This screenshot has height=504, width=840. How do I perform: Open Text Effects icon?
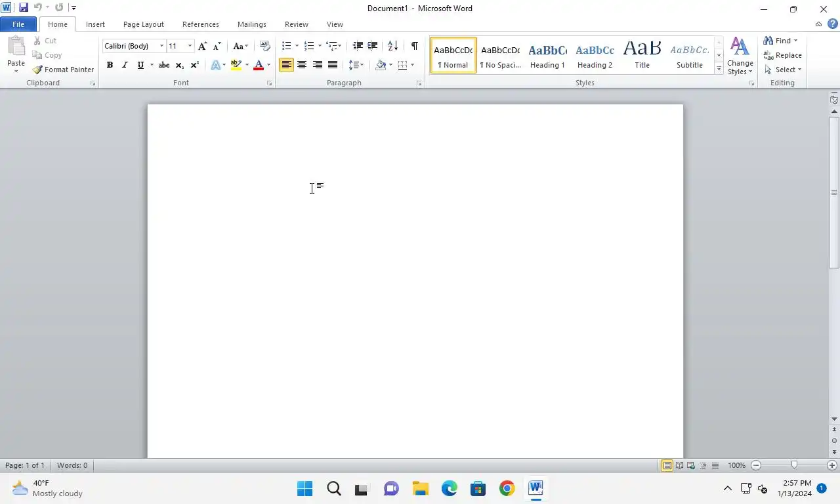point(215,65)
